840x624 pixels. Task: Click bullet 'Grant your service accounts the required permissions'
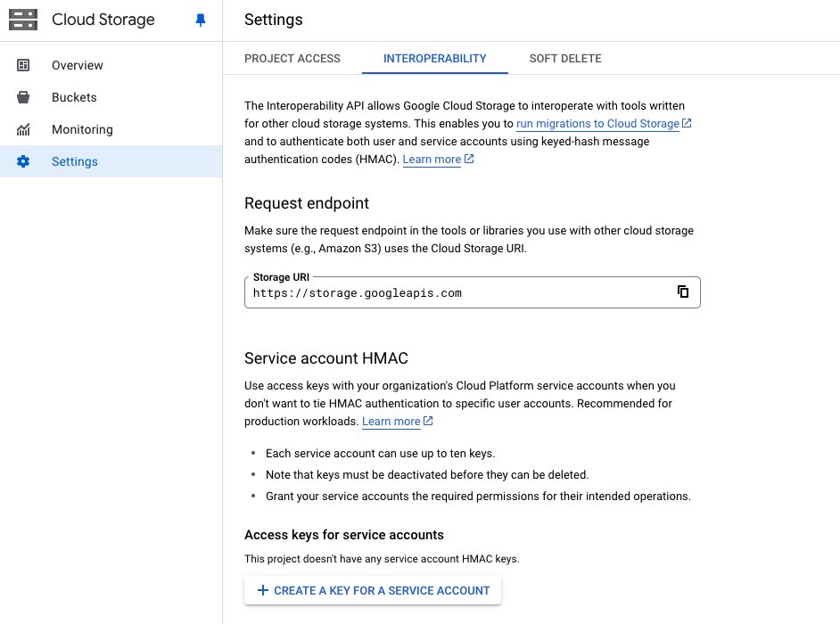pos(478,497)
